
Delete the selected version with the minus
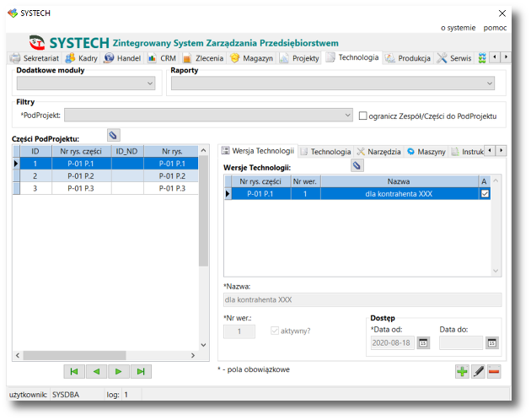pyautogui.click(x=494, y=372)
